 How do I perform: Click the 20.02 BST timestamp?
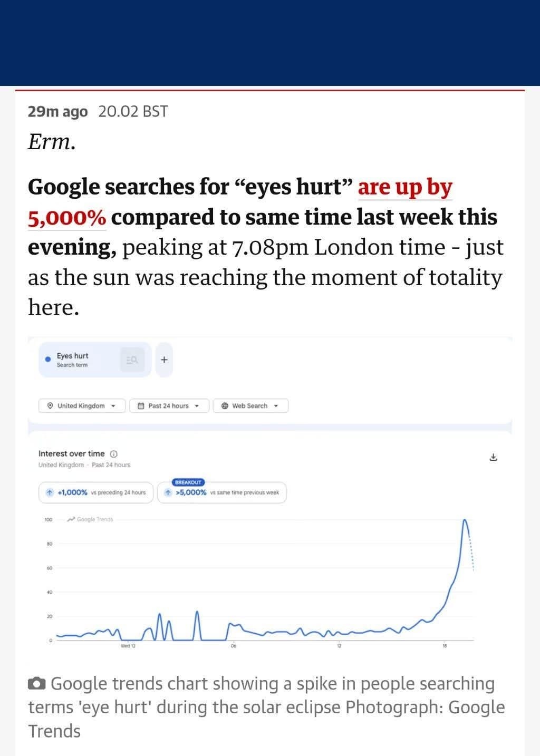(133, 111)
